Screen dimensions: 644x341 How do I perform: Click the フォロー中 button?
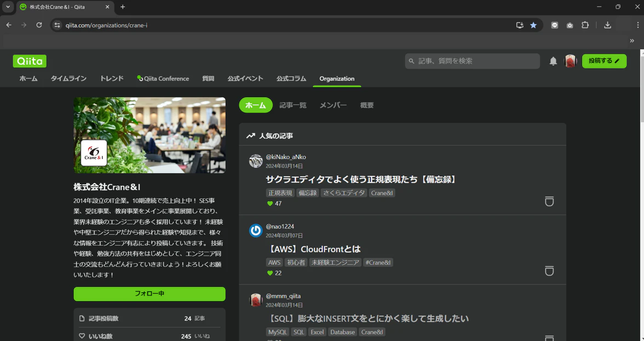(150, 294)
